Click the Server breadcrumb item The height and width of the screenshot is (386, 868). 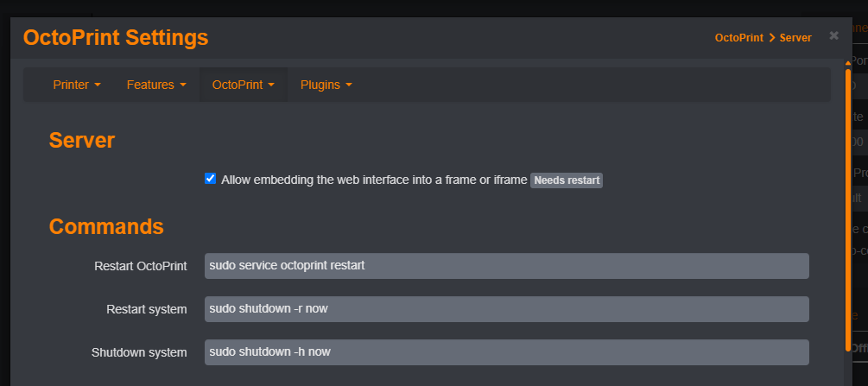point(795,39)
